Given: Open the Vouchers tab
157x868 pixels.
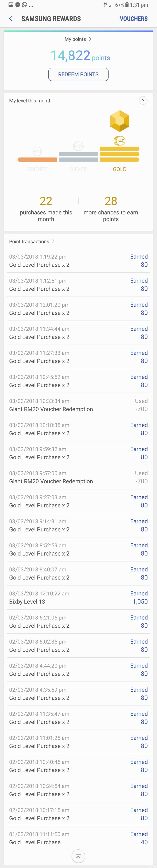Looking at the screenshot, I should pyautogui.click(x=134, y=19).
